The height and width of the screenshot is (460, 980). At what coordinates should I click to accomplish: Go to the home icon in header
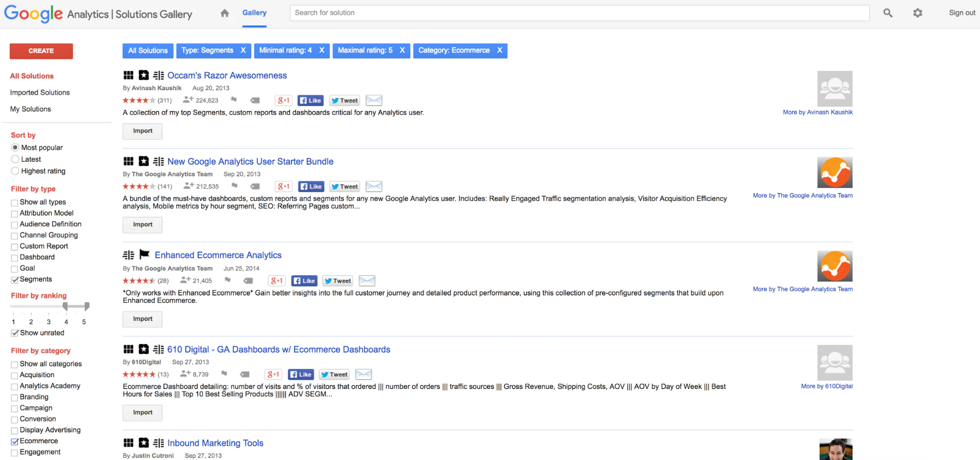225,13
